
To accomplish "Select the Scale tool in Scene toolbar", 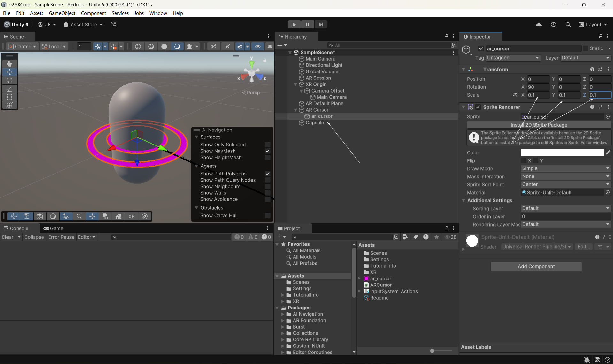I will [10, 89].
